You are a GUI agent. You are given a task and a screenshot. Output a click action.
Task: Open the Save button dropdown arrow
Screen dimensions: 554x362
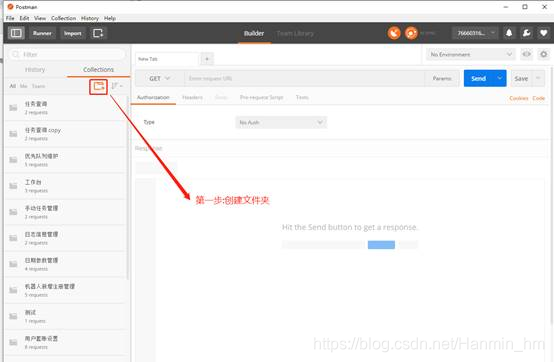538,78
